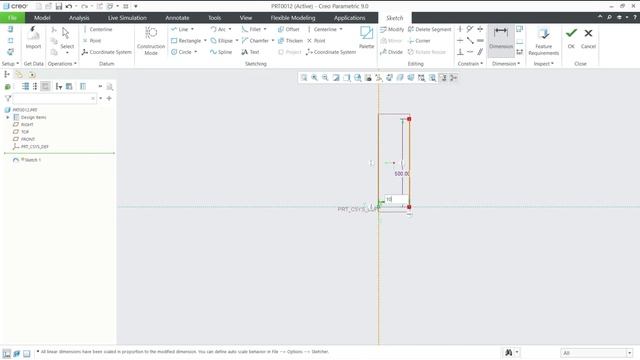640x360 pixels.
Task: Click the Corner trim tool
Action: tap(419, 41)
